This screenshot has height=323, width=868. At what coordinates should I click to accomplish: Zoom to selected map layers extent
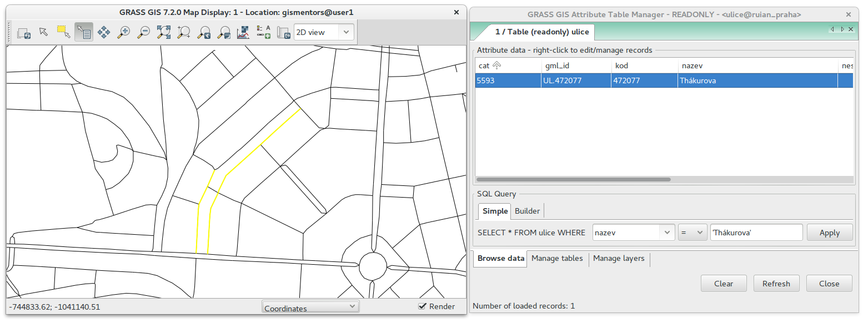coord(164,33)
